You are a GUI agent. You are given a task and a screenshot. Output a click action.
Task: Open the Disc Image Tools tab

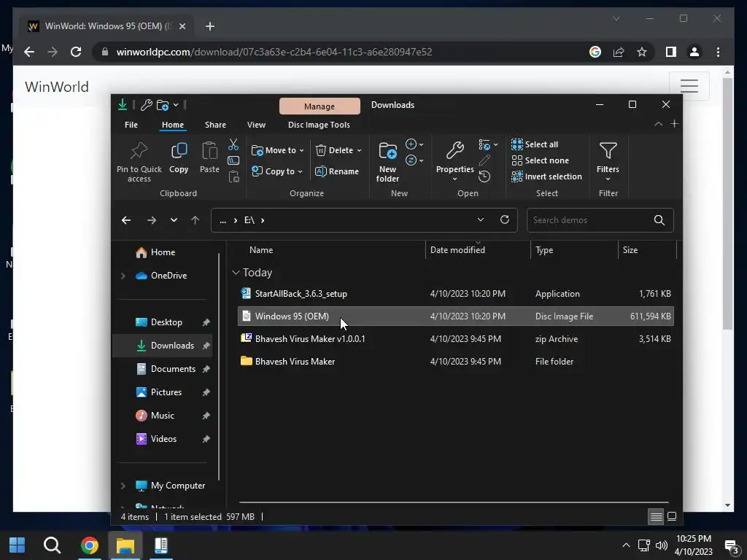[319, 125]
